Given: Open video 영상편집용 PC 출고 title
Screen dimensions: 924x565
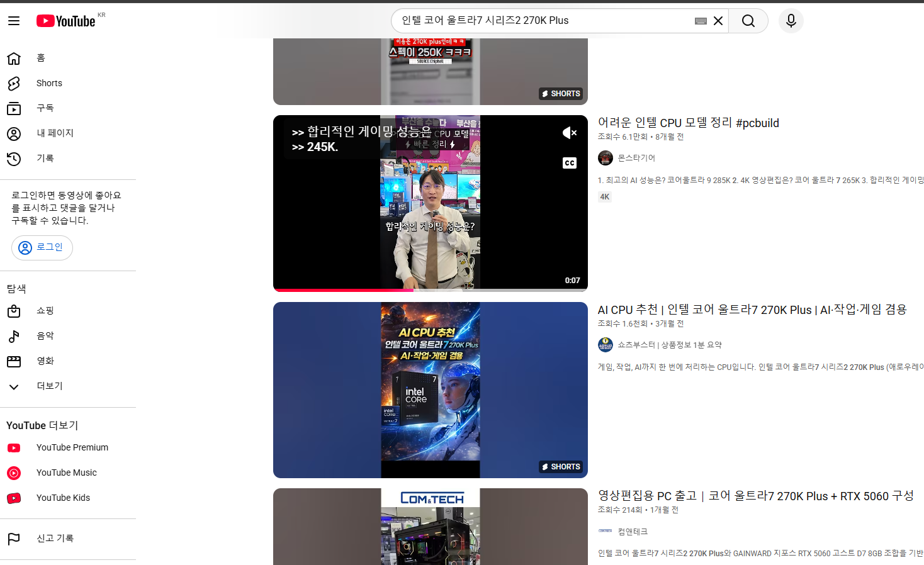Looking at the screenshot, I should (756, 496).
